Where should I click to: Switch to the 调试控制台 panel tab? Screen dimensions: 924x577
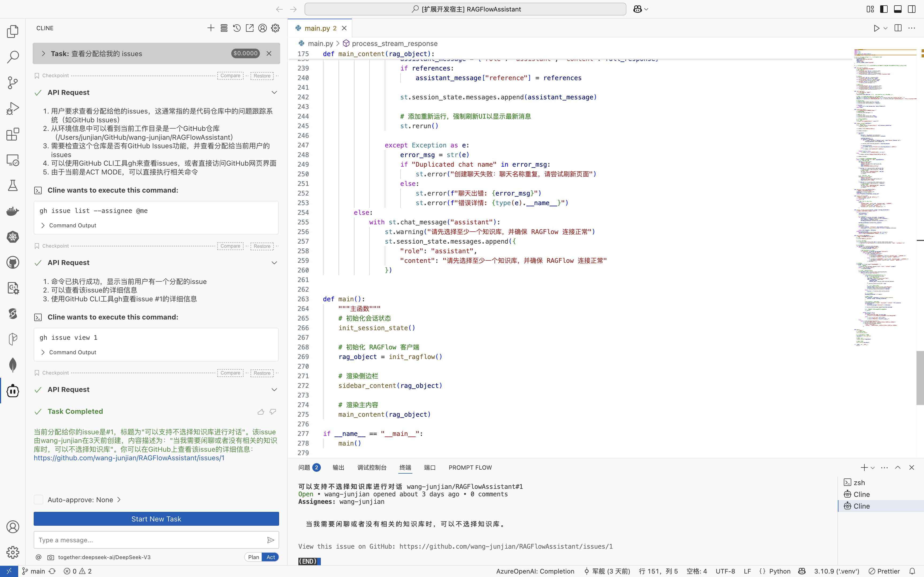pos(372,467)
